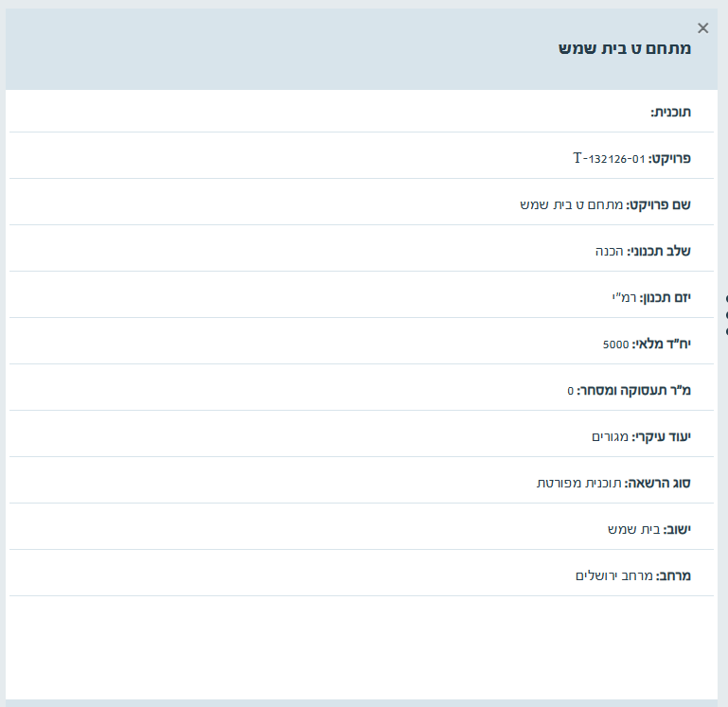Select the project number T-132126-01

point(609,158)
